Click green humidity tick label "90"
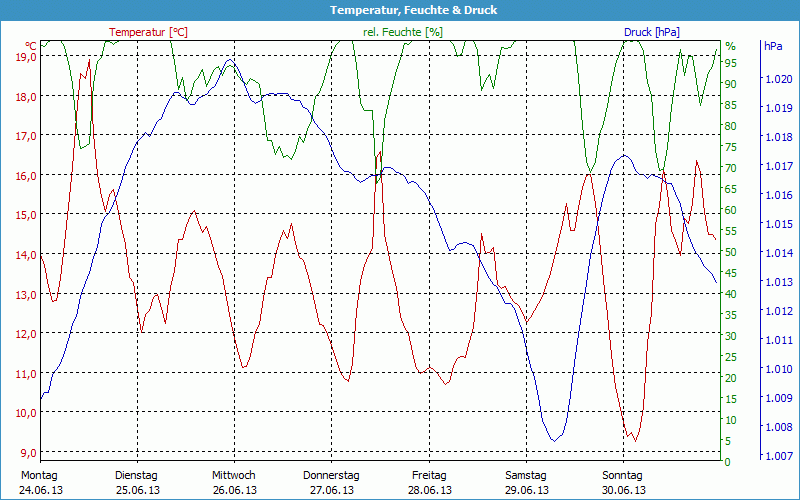The image size is (800, 500). 731,84
